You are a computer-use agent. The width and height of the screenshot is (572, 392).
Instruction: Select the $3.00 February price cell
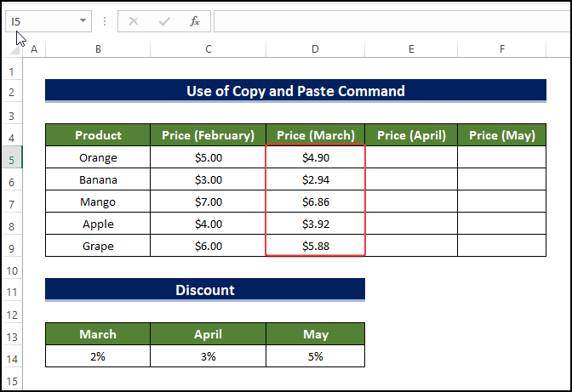[209, 179]
